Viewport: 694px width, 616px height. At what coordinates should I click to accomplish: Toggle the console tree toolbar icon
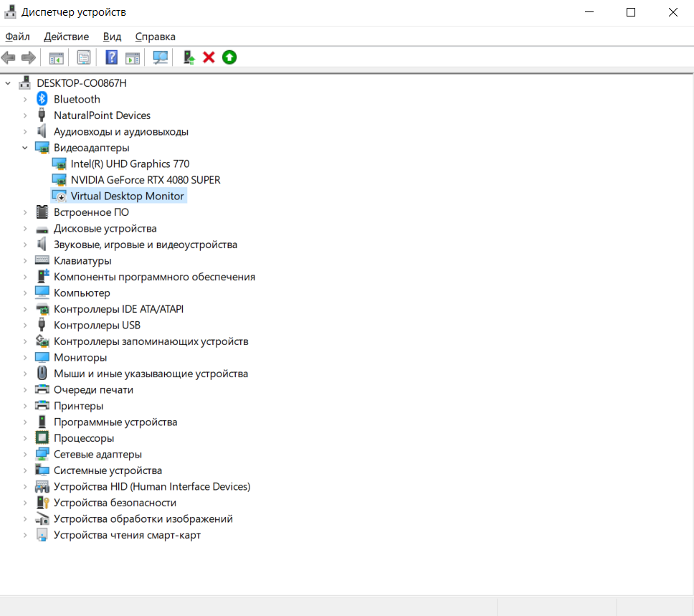[x=56, y=57]
